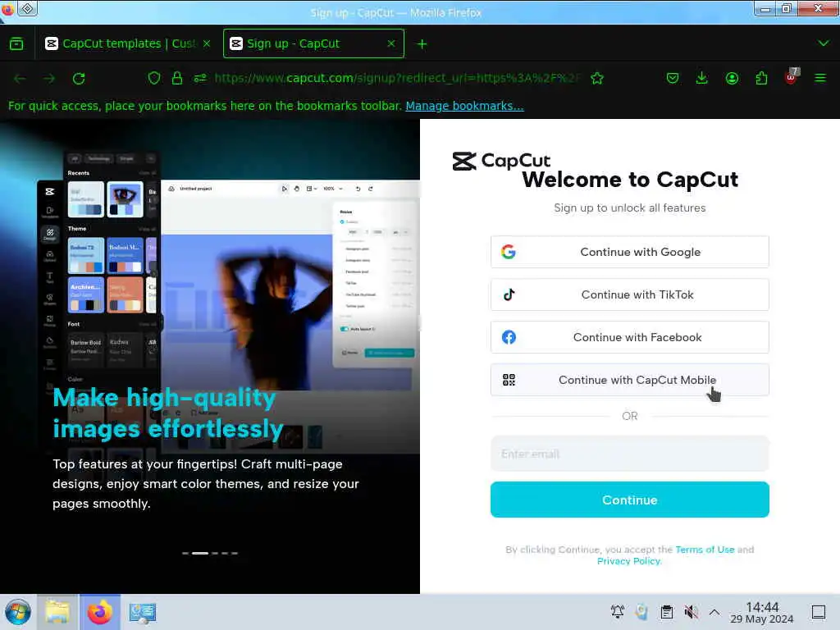Click Firefox icon in the taskbar
This screenshot has width=840, height=630.
[100, 612]
